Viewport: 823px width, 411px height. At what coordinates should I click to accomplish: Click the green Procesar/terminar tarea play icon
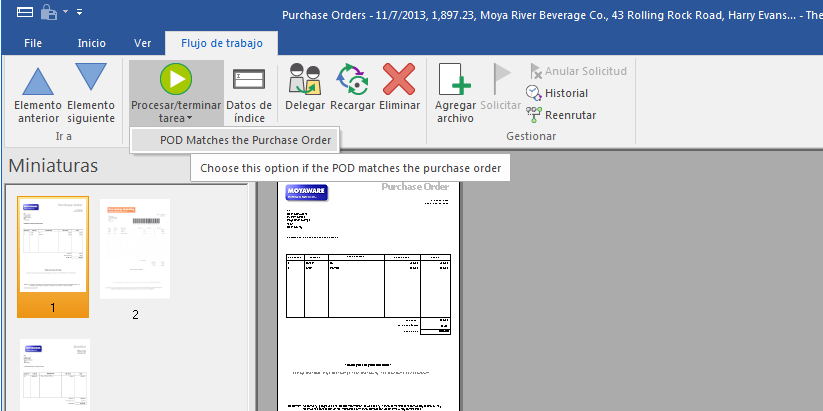click(x=176, y=79)
